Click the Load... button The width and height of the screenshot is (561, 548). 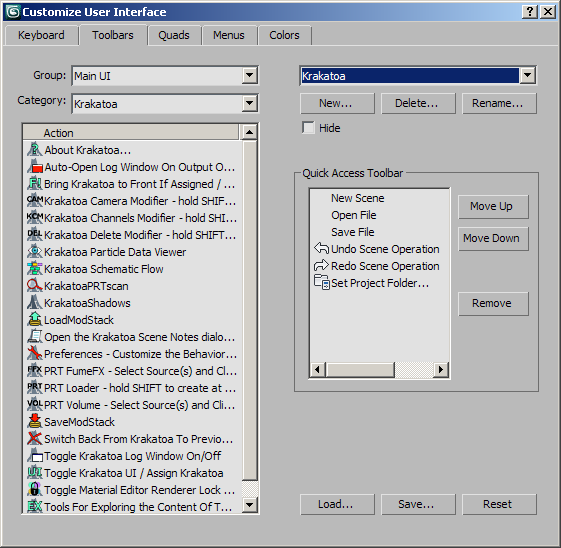(x=337, y=504)
